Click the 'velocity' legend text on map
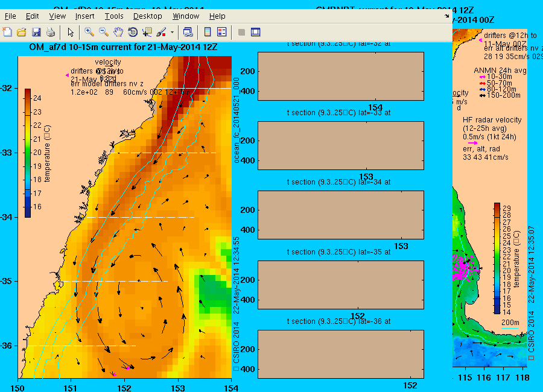 108,62
